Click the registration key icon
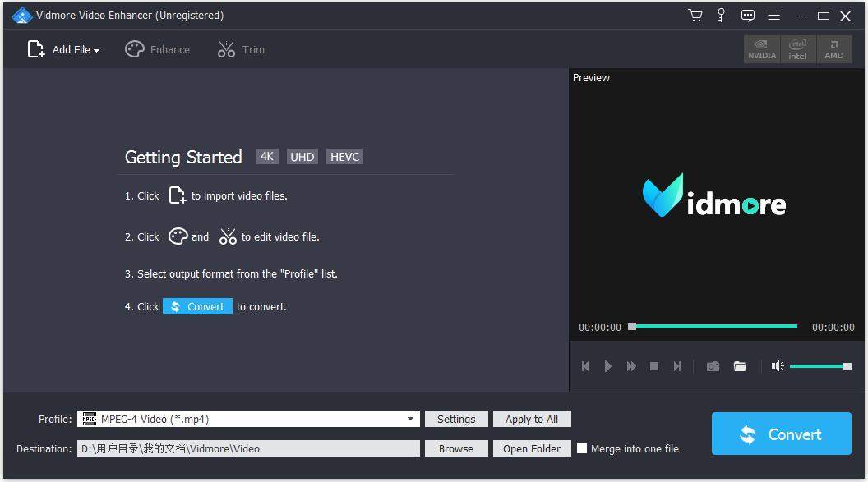 pos(722,15)
